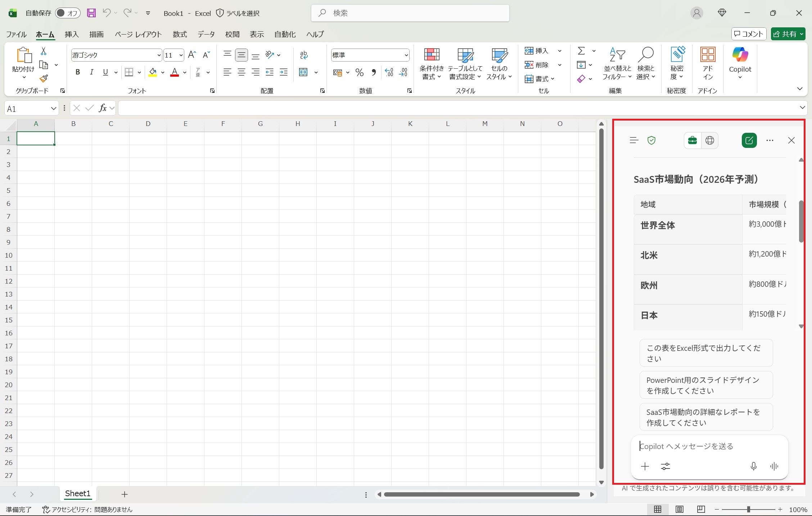Screen dimensions: 812x516
Task: Click suggestion この表をExcel形式で出力してください
Action: [705, 353]
